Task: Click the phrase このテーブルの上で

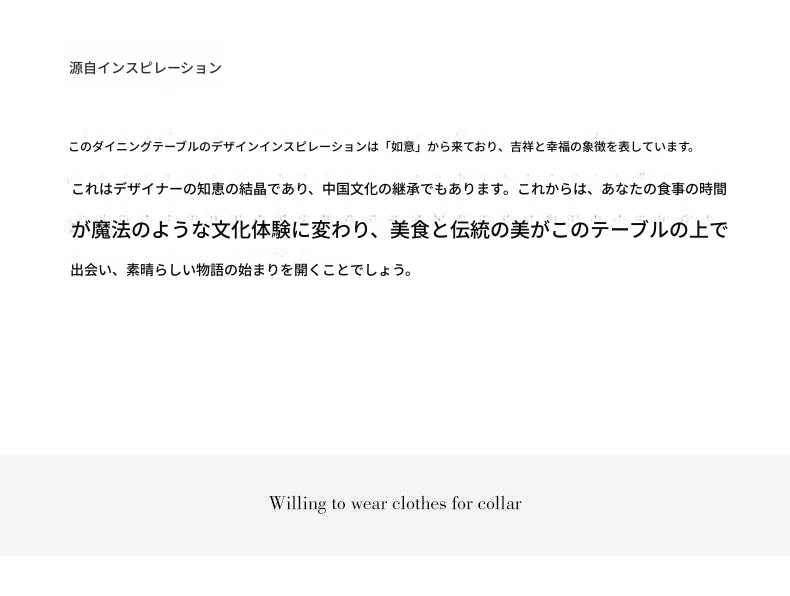Action: (639, 230)
